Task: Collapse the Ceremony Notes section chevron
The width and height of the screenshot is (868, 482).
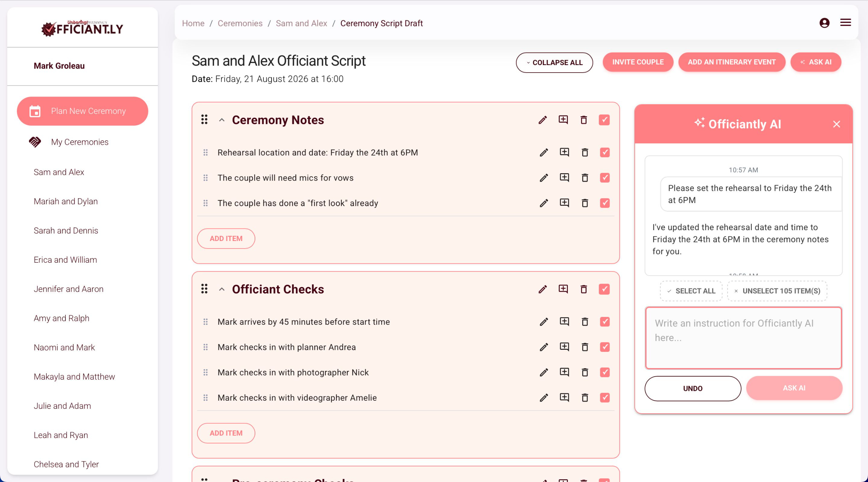Action: click(222, 120)
